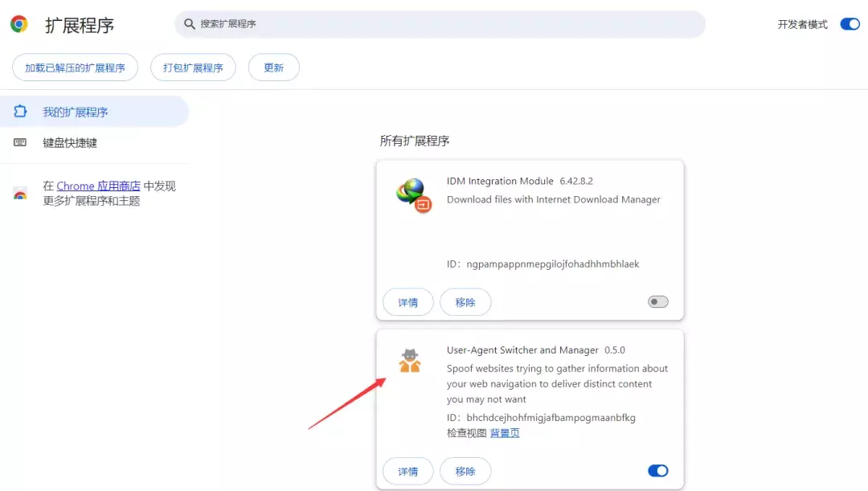This screenshot has width=868, height=491.
Task: Click the 扩展程序 page title
Action: (80, 25)
